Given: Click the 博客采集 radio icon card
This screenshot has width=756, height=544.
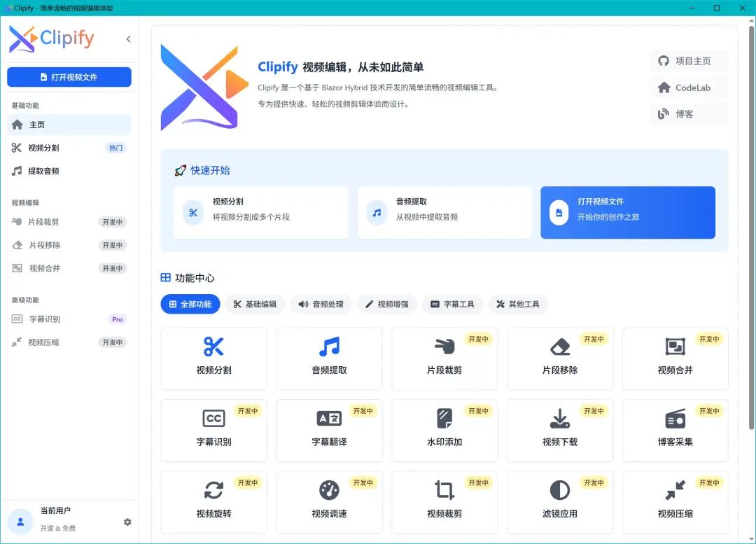Looking at the screenshot, I should click(675, 430).
